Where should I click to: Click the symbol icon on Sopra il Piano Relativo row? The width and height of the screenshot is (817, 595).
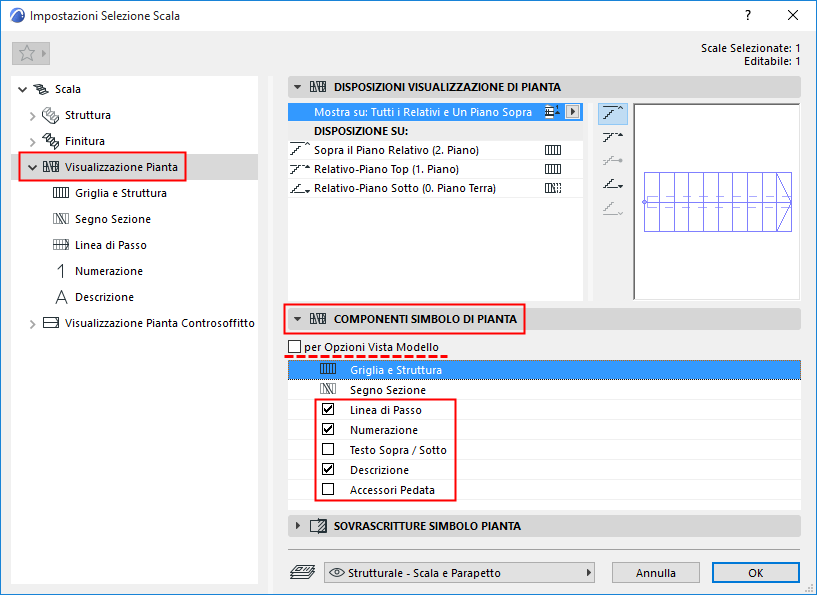(x=553, y=150)
